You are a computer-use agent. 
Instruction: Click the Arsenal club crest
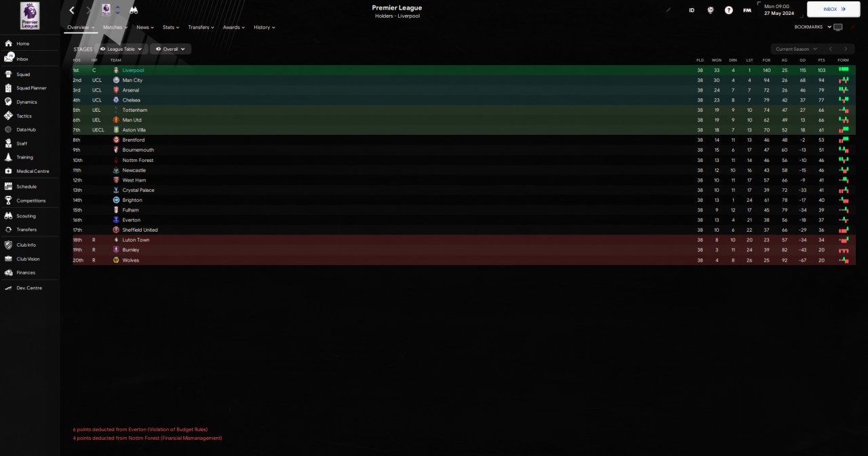[116, 90]
